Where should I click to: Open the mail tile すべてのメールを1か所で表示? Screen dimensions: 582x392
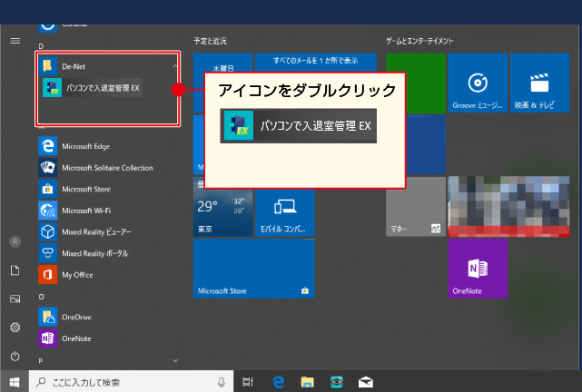315,63
